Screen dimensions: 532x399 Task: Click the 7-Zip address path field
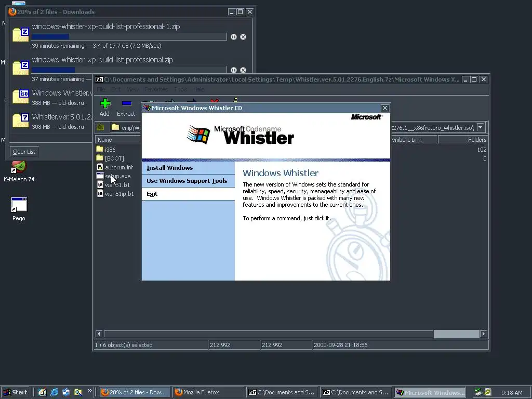(294, 128)
